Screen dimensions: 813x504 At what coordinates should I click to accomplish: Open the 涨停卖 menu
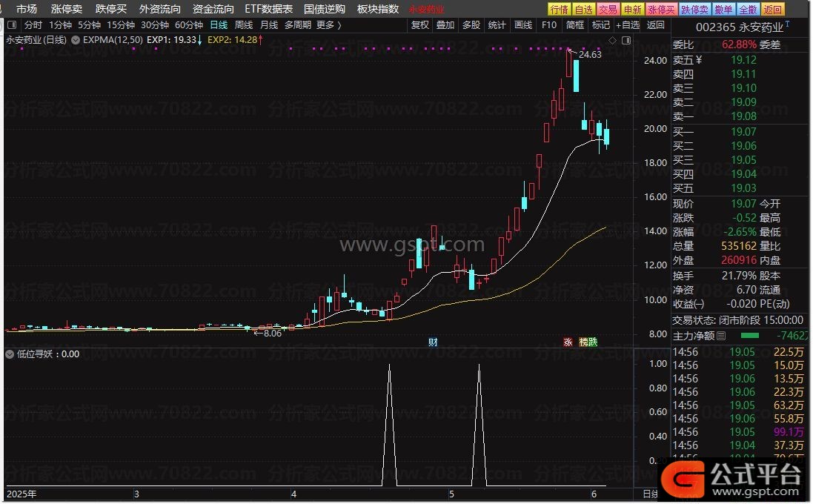coord(67,10)
